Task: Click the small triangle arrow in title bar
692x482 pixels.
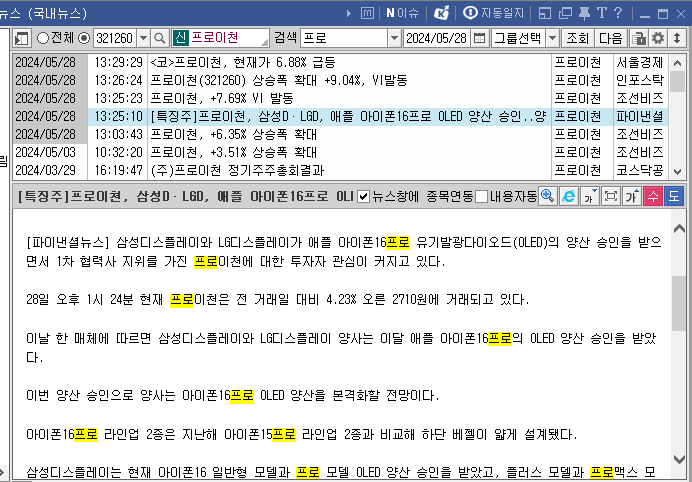Action: pos(349,14)
